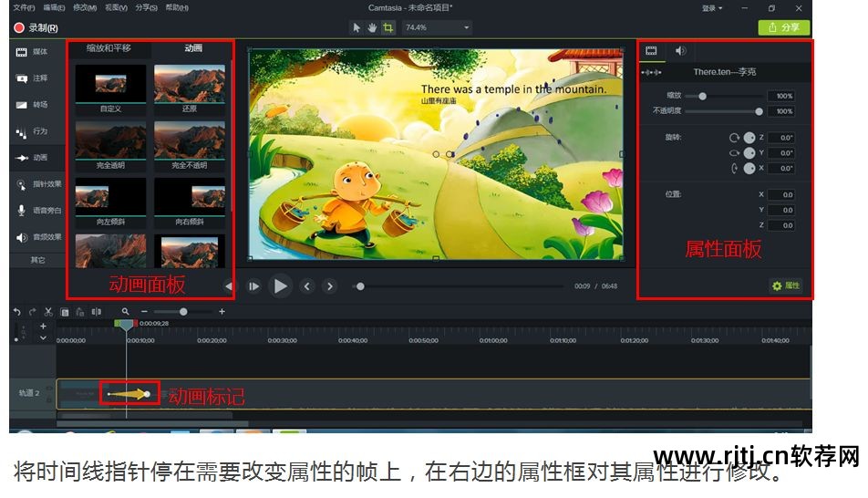The image size is (868, 498).
Task: Click the position X value field
Action: pos(781,194)
